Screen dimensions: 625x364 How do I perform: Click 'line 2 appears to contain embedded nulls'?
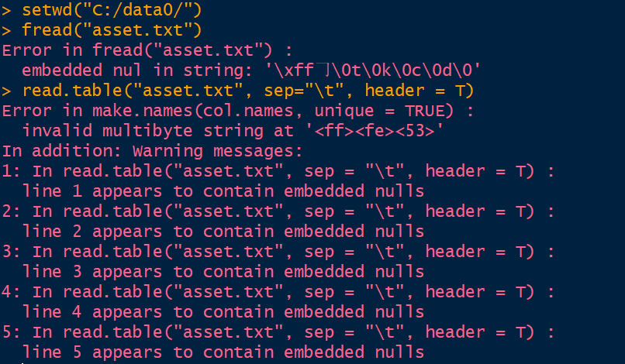pyautogui.click(x=223, y=232)
